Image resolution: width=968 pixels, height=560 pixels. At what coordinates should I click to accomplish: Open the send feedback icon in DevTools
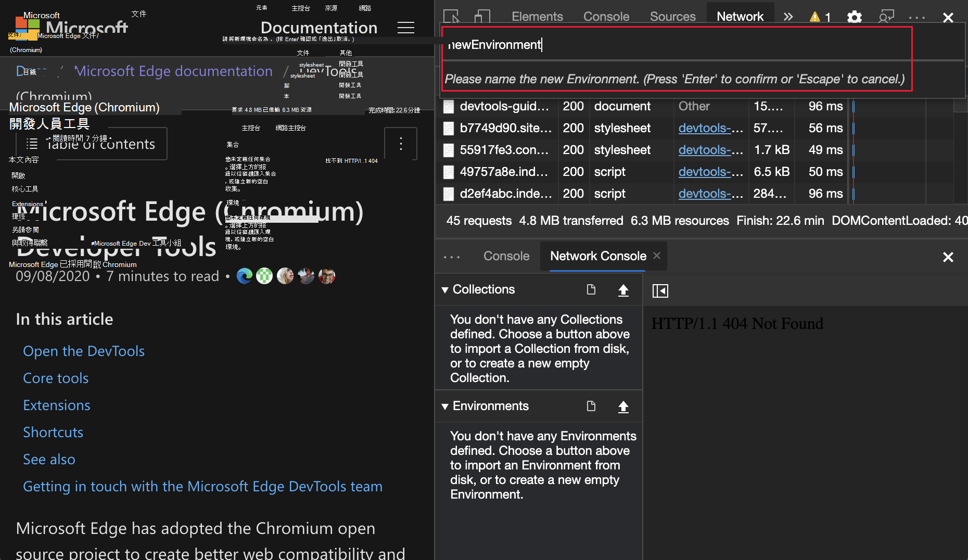(886, 17)
